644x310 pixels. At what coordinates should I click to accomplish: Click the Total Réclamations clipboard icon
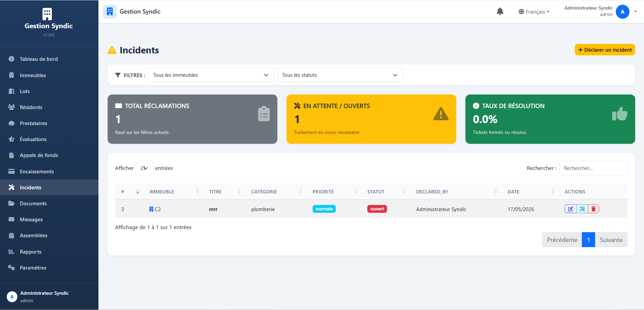(264, 114)
